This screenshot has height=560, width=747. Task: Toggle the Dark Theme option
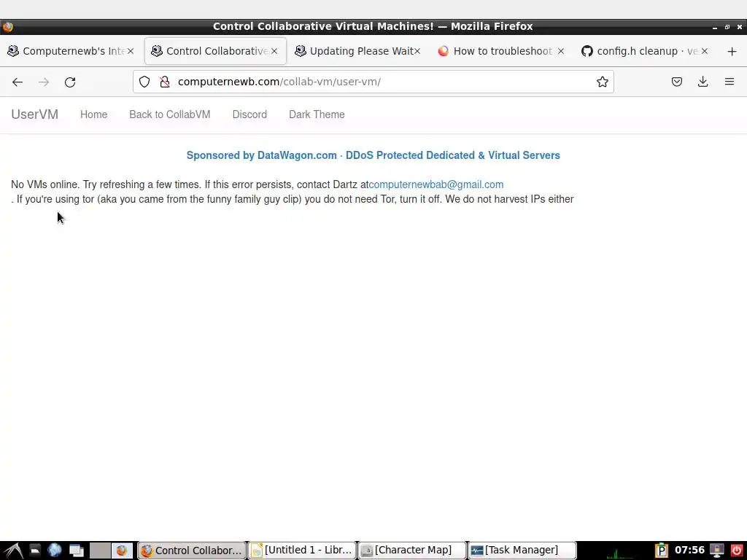click(x=317, y=114)
